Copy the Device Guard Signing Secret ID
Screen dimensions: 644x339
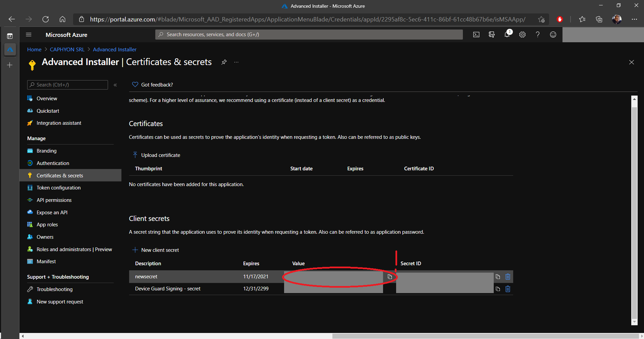click(x=498, y=289)
